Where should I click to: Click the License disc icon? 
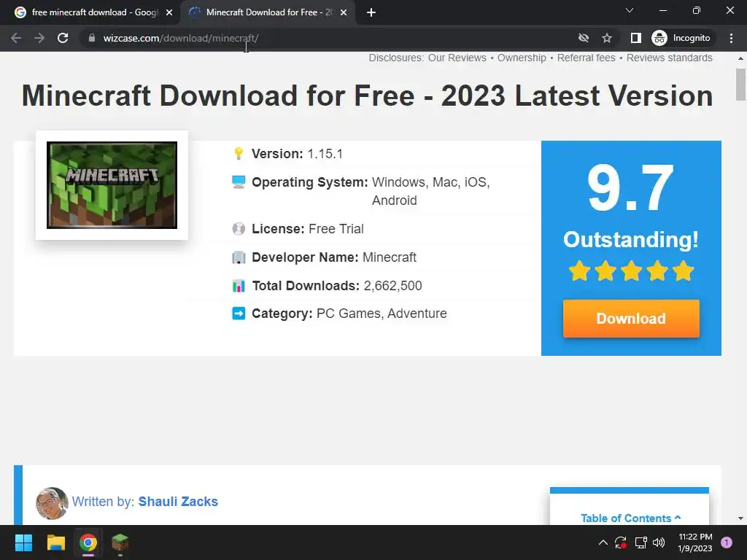point(239,228)
